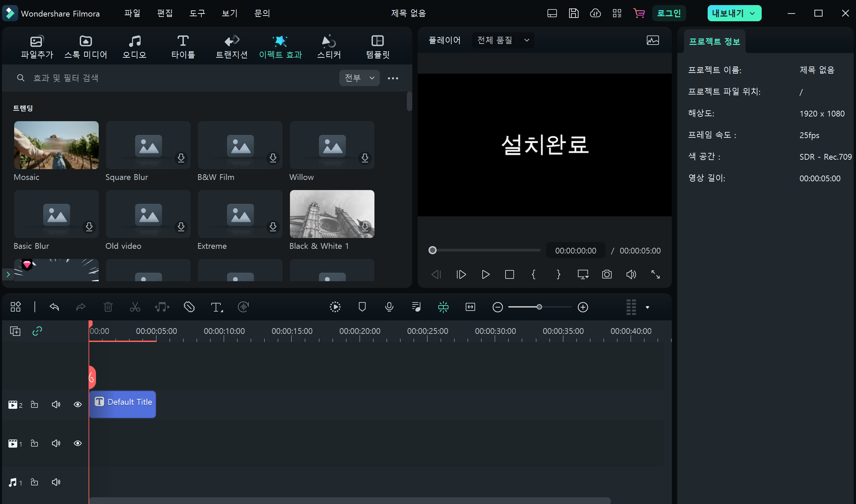Viewport: 856px width, 504px height.
Task: Click the timeline zoom slider handle
Action: tap(539, 307)
